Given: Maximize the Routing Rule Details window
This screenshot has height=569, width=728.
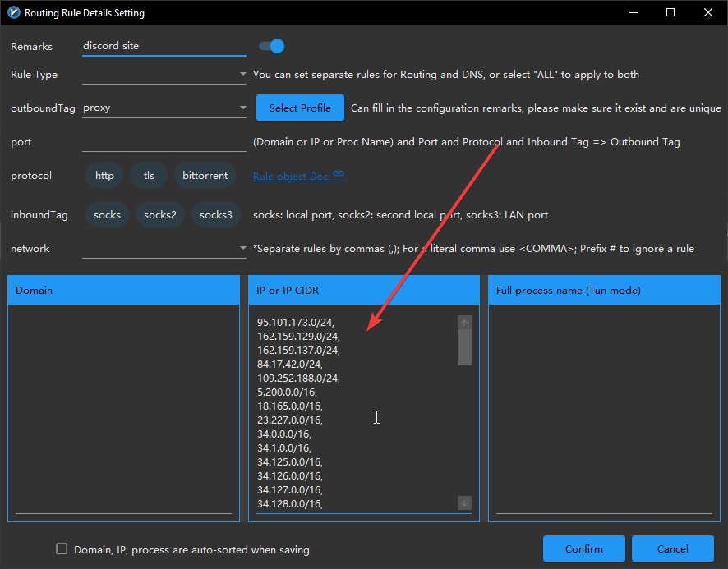Looking at the screenshot, I should (x=670, y=12).
